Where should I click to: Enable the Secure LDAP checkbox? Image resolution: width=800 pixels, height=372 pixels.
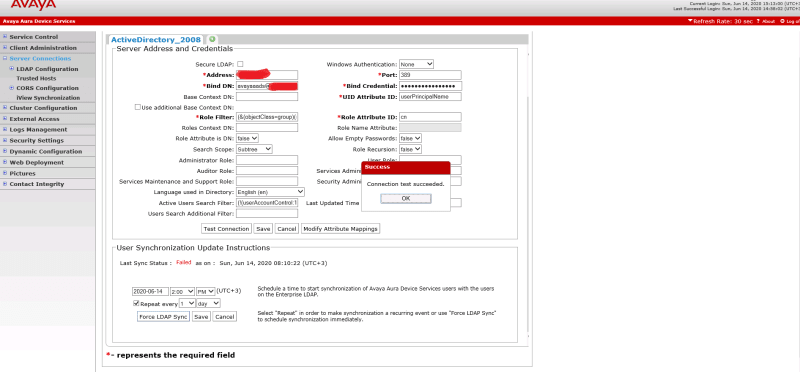click(x=240, y=64)
